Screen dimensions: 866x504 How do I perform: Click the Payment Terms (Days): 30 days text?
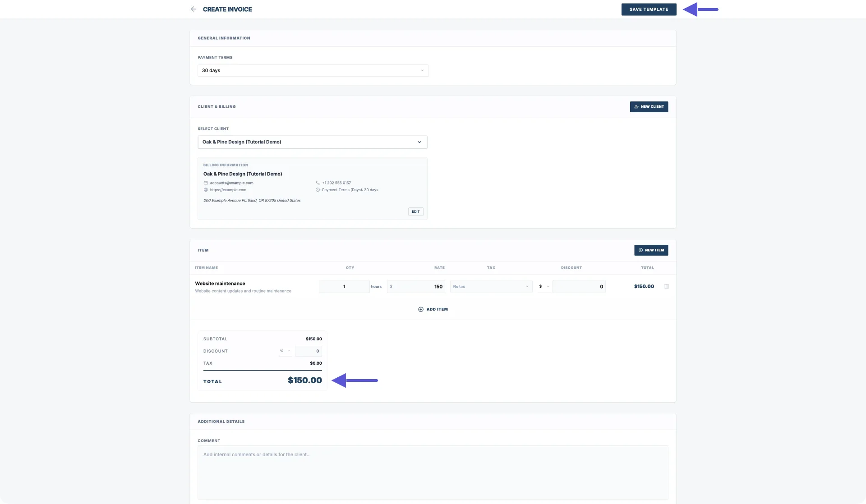point(350,190)
